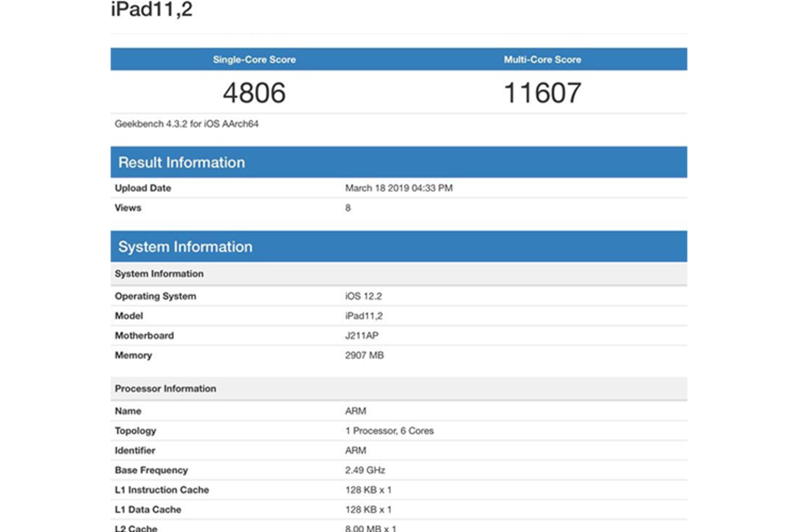Click the Operating System value iOS 12.2
The image size is (798, 532).
(x=363, y=296)
